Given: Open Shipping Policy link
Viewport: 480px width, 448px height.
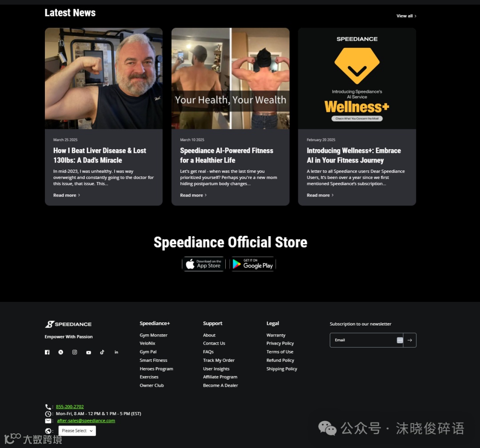Looking at the screenshot, I should [x=282, y=369].
